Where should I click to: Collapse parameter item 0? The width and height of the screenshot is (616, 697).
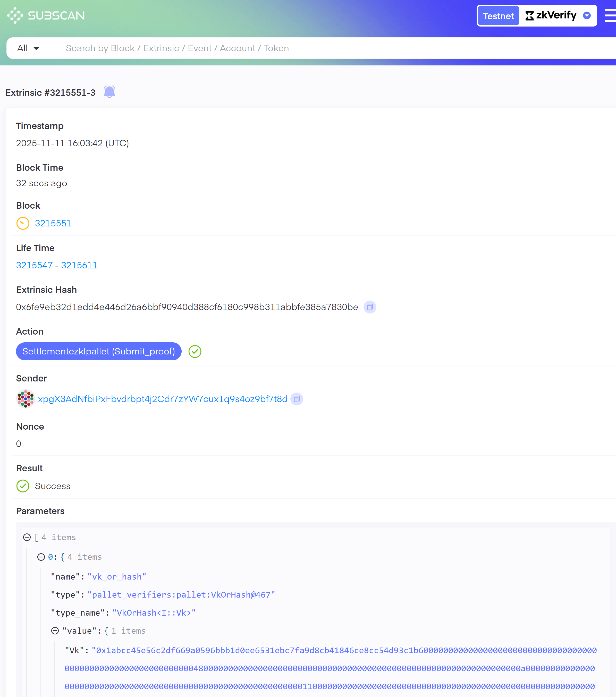[x=41, y=557]
